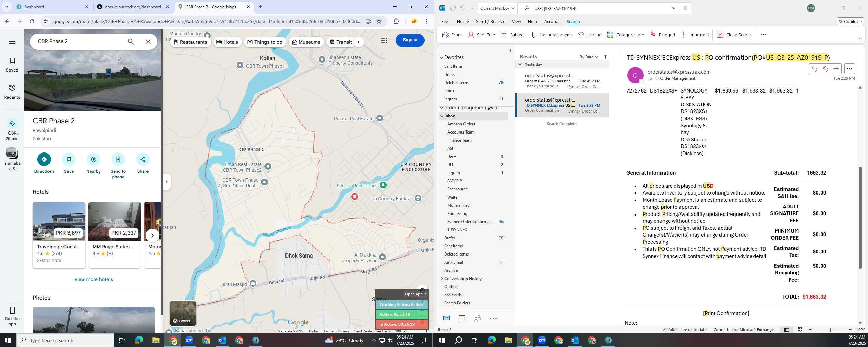Viewport: 868px width, 347px height.
Task: Reverse results sort order arrow
Action: (x=605, y=57)
